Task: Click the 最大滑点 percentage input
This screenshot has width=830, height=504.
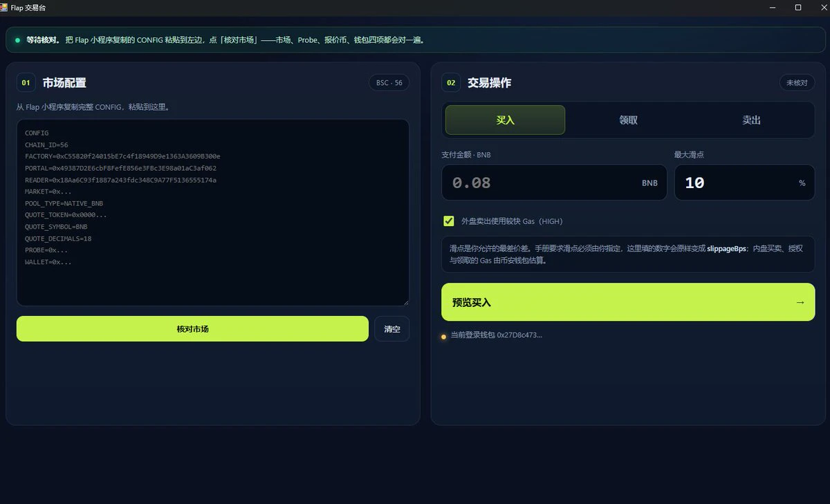Action: click(x=744, y=183)
